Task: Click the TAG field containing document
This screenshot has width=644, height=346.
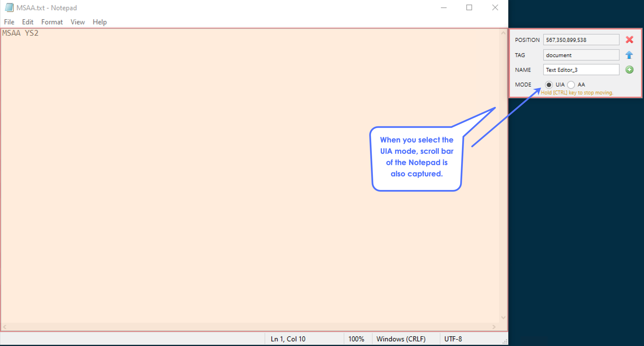Action: 581,55
